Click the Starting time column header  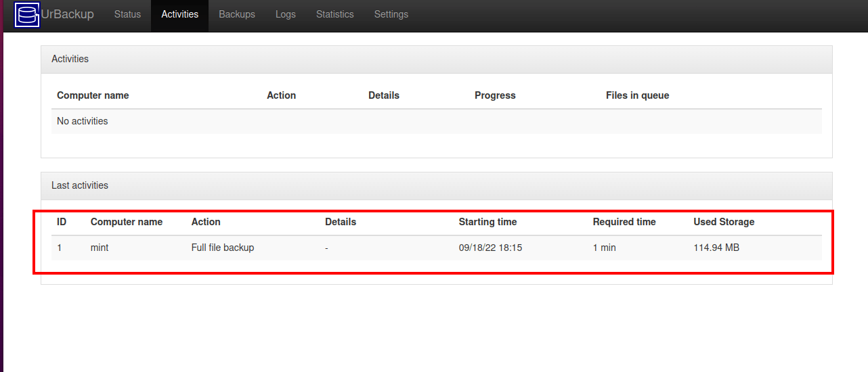tap(487, 222)
